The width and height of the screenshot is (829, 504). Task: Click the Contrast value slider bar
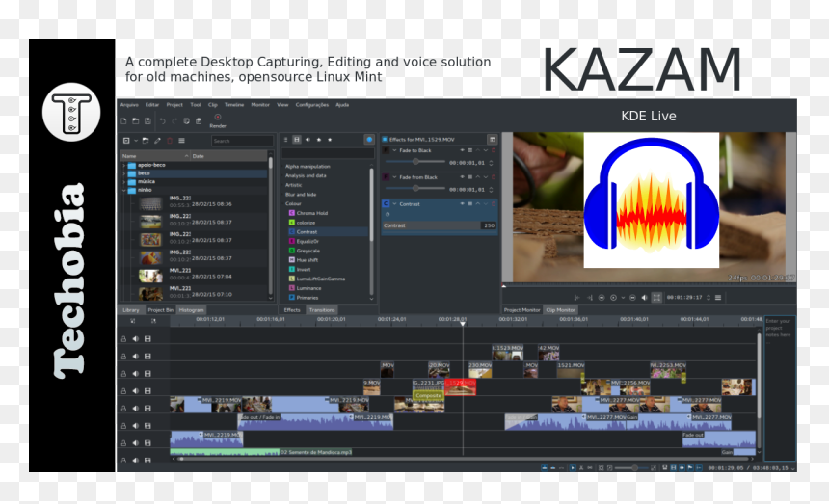tap(439, 225)
